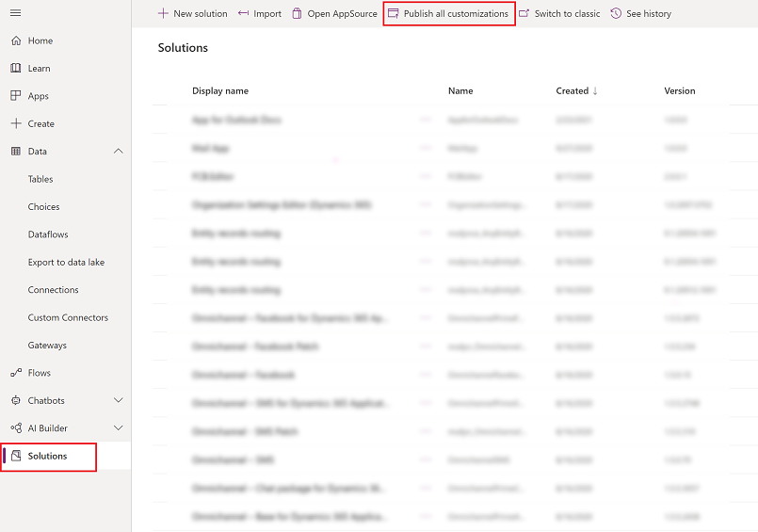Open See history clock icon

tap(616, 13)
